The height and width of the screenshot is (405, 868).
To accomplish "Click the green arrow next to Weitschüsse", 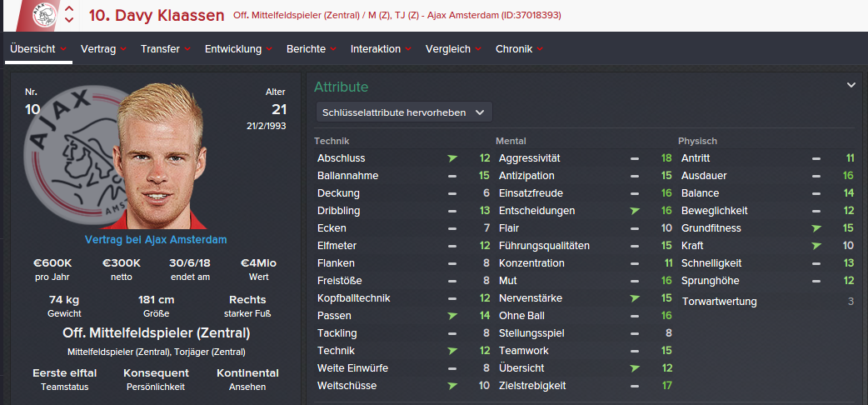I will 452,386.
